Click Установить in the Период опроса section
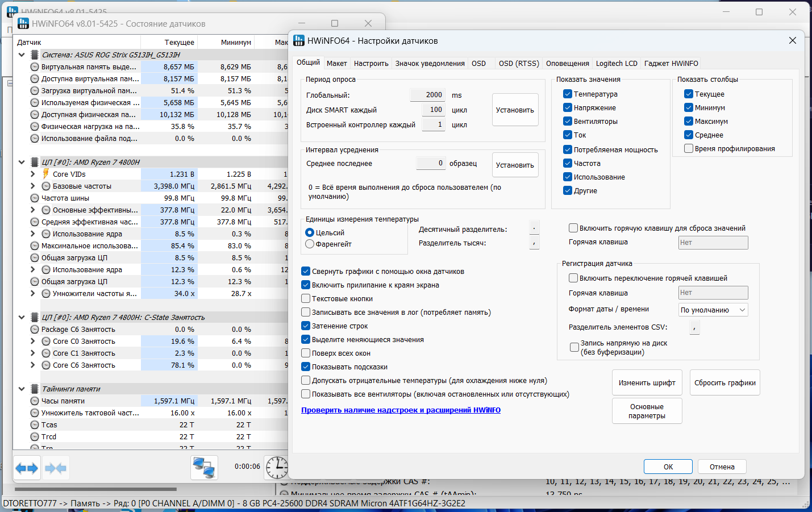This screenshot has height=512, width=812. tap(515, 110)
